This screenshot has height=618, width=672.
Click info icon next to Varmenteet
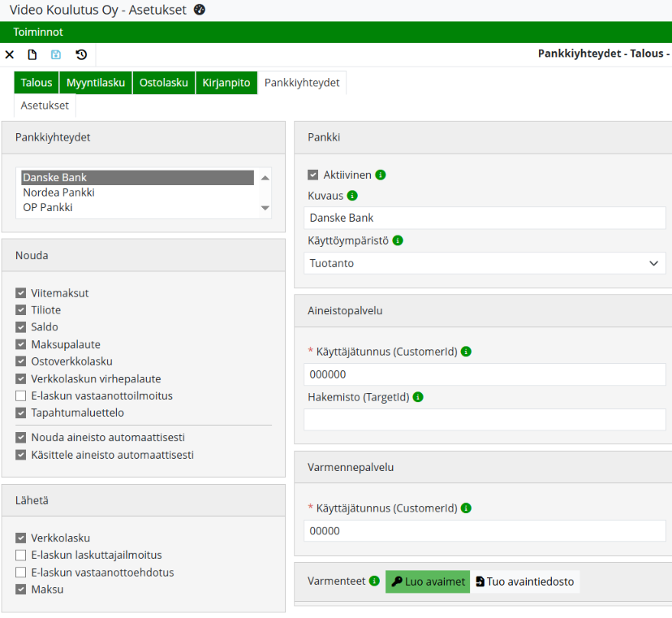[x=374, y=581]
